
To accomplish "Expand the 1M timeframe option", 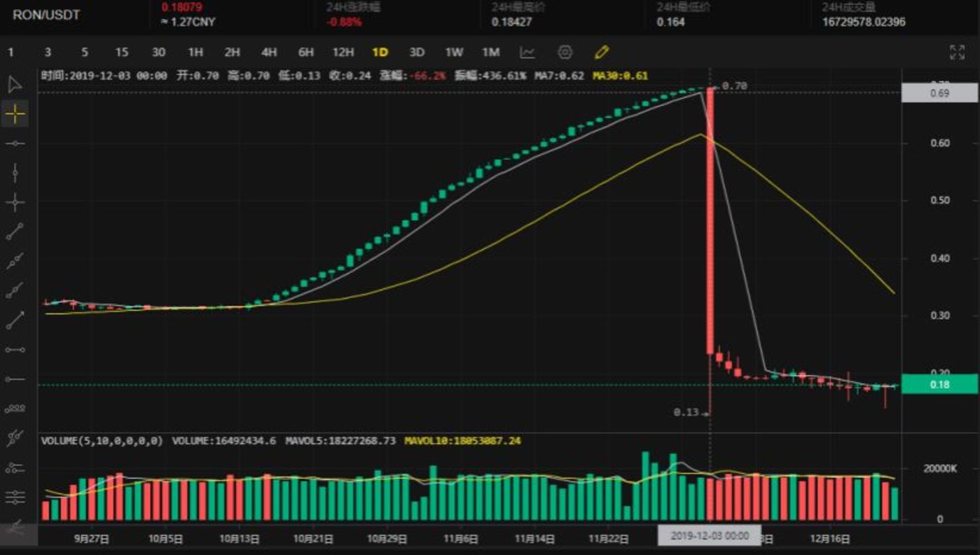I will click(x=492, y=52).
